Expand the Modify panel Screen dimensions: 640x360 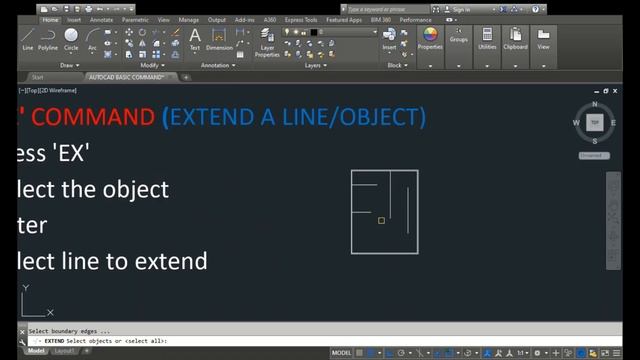152,65
